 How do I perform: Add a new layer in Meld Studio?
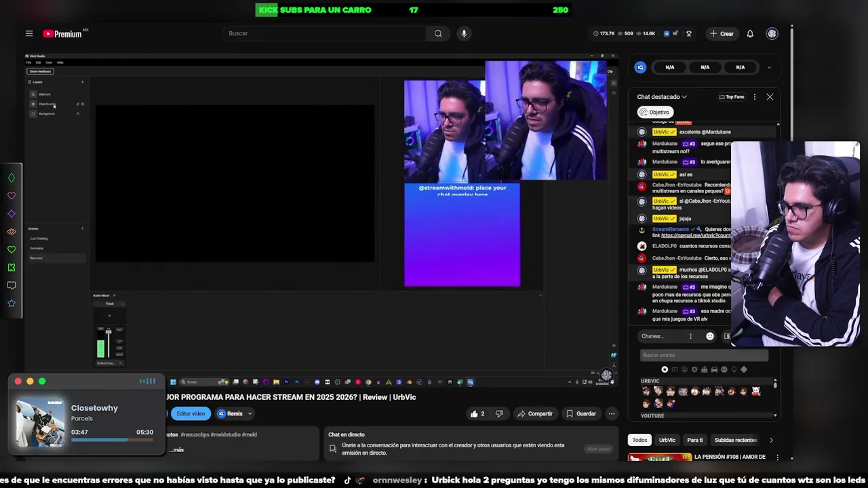pyautogui.click(x=83, y=82)
